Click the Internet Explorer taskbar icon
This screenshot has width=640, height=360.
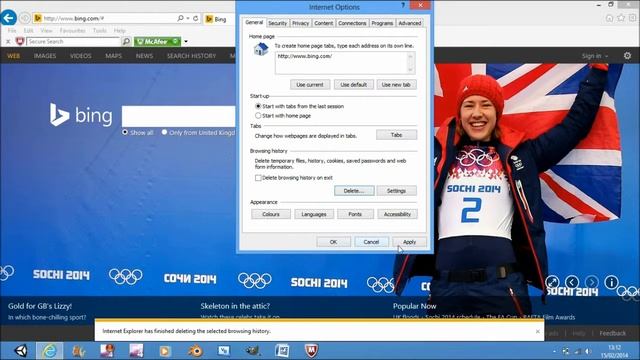(x=50, y=351)
